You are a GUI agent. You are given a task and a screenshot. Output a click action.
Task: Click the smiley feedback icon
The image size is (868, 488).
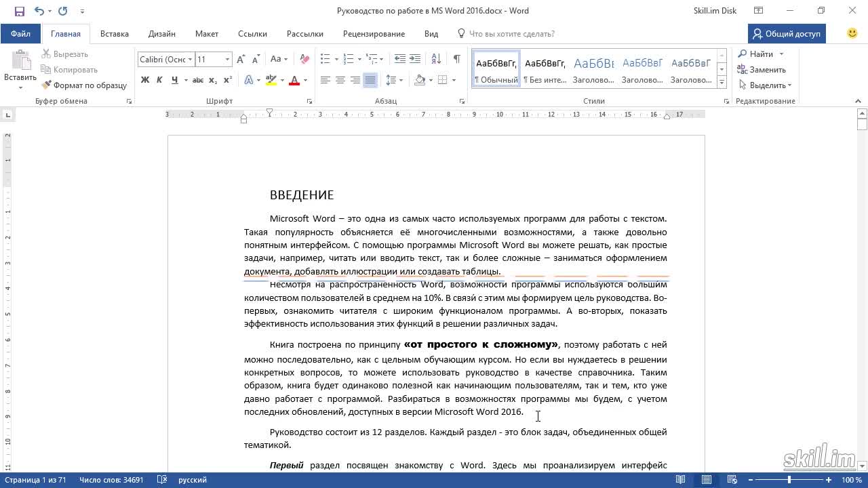pos(852,33)
